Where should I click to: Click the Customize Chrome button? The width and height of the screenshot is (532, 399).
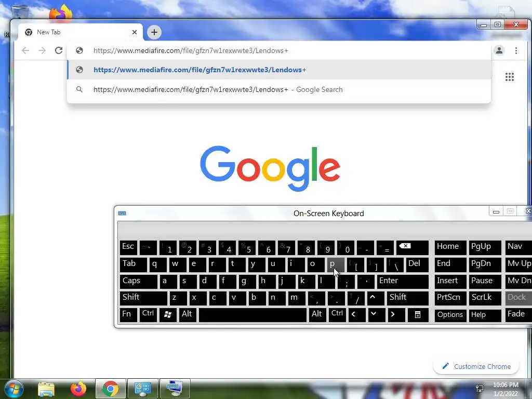476,366
